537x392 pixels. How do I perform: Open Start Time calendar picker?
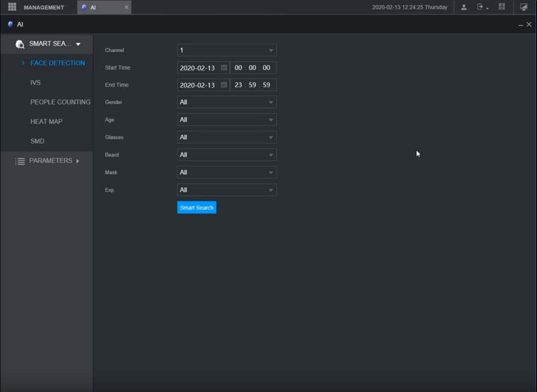(224, 68)
